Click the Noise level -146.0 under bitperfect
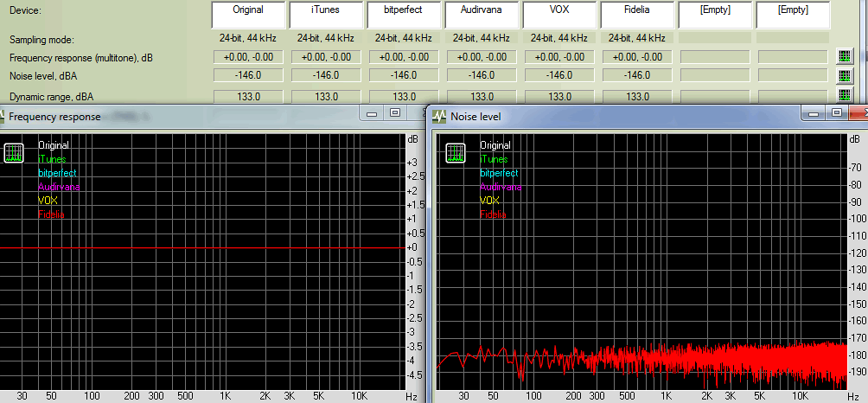 click(x=403, y=74)
